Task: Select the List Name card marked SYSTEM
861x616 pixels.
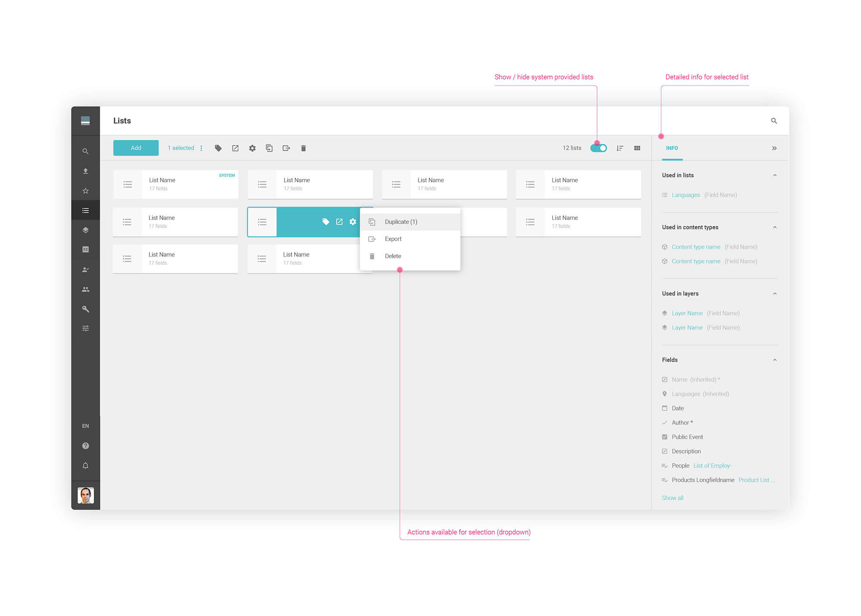Action: (176, 184)
